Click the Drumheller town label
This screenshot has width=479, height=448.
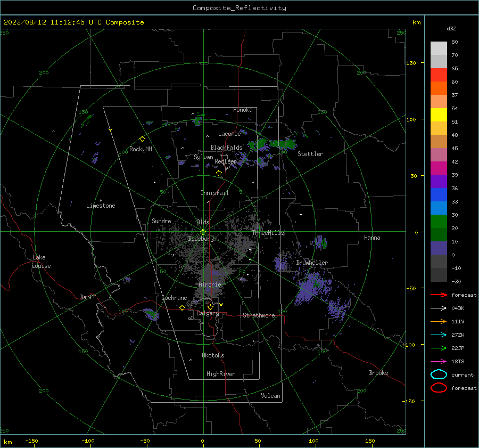pos(312,263)
